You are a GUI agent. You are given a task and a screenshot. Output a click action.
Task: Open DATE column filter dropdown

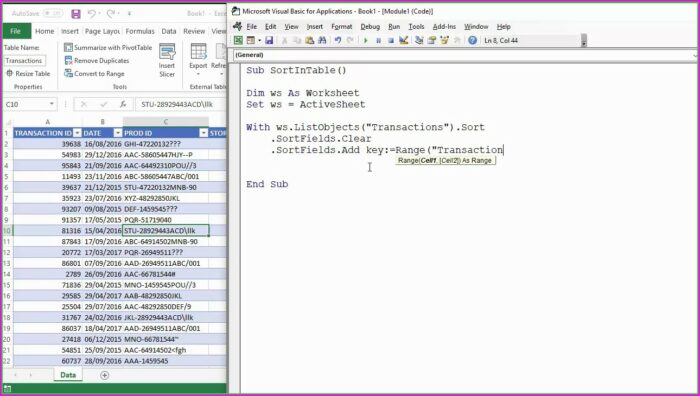click(x=118, y=133)
